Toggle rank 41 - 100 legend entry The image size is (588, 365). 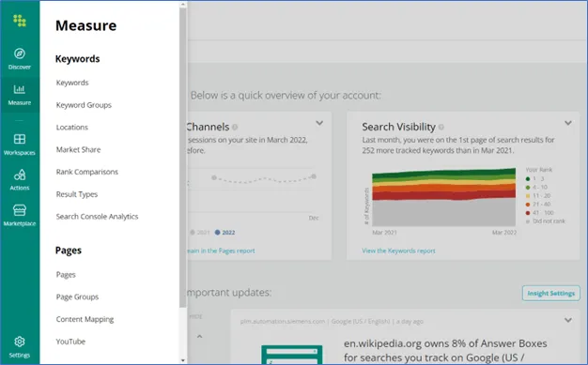(x=539, y=213)
